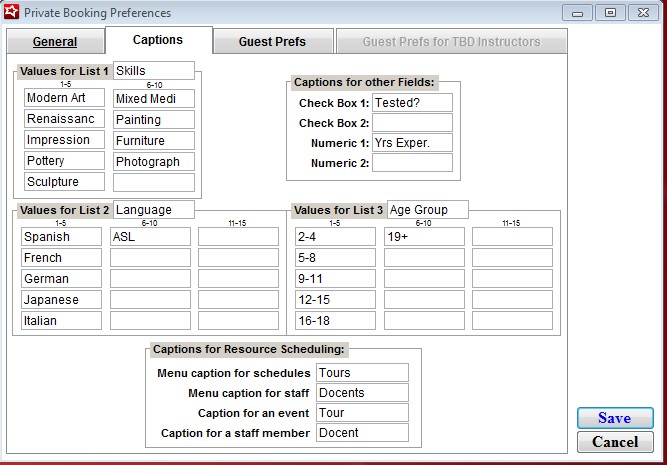
Task: Maximize the Private Booking Preferences window
Action: 610,13
